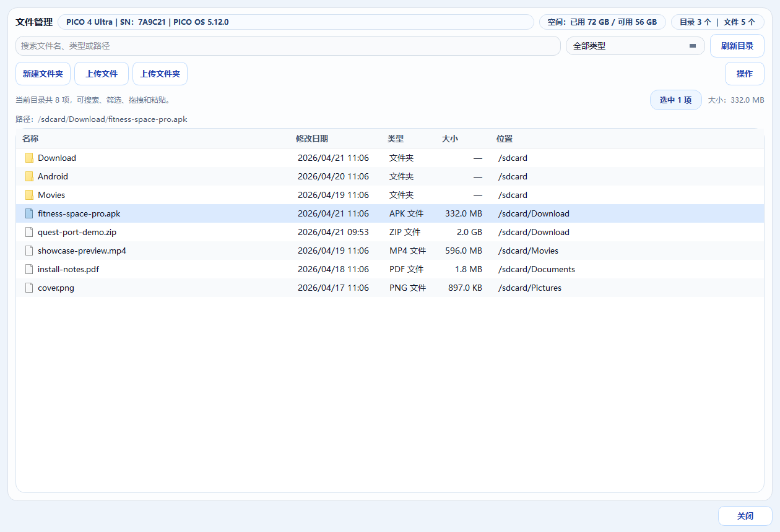The width and height of the screenshot is (780, 532).
Task: Sort by the 位置 column header
Action: pyautogui.click(x=505, y=139)
